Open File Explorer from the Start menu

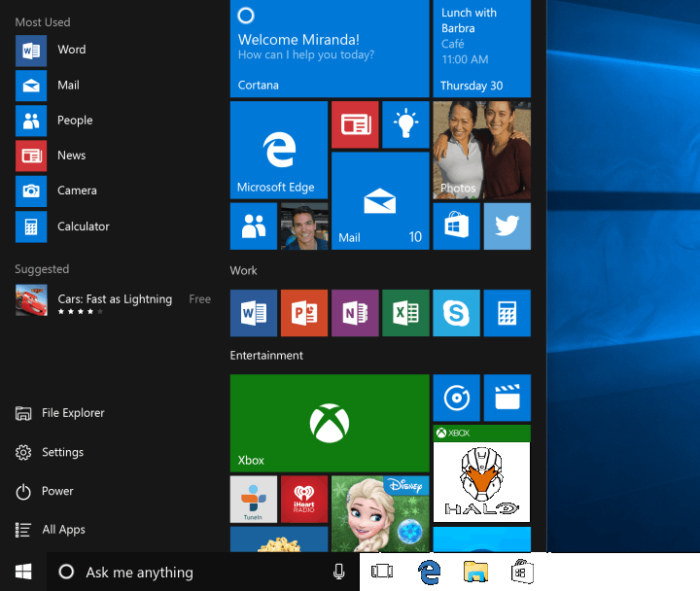tap(60, 413)
